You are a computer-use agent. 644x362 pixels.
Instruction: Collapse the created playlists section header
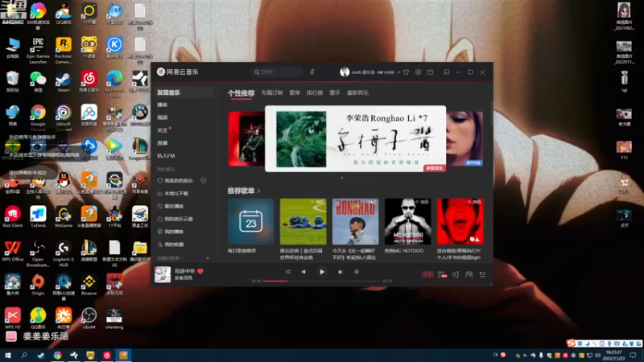click(x=170, y=258)
